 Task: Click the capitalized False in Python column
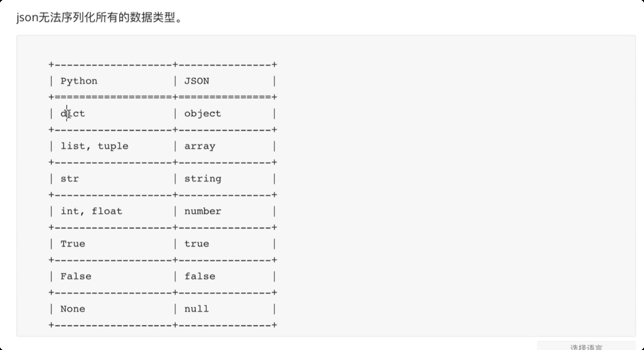pos(76,276)
